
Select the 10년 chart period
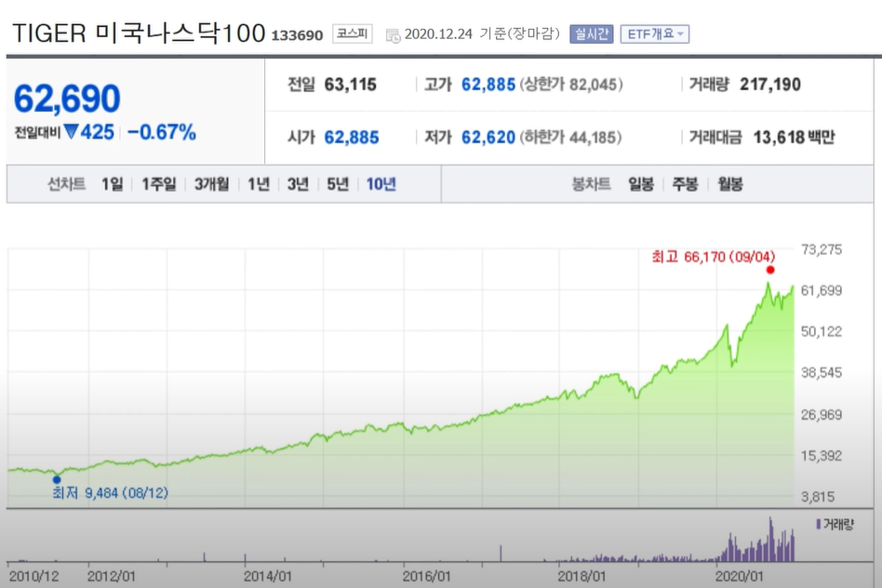coord(381,184)
